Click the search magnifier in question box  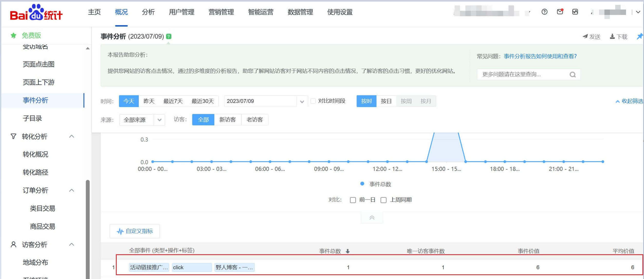pos(573,75)
